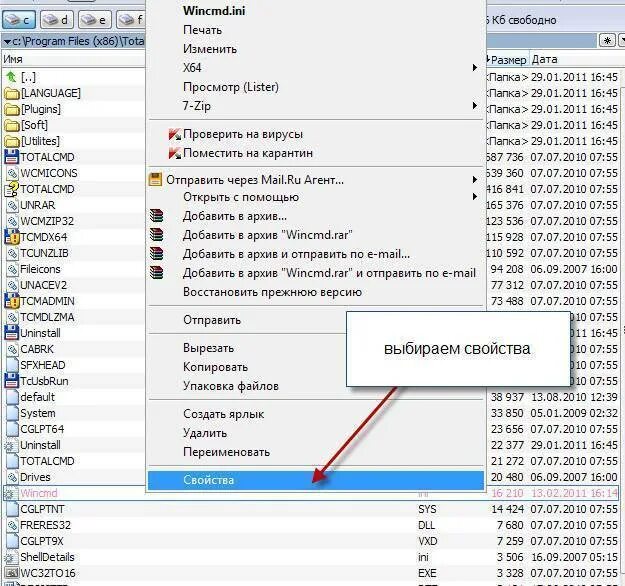
Task: Select the Soft folder icon
Action: (x=12, y=126)
